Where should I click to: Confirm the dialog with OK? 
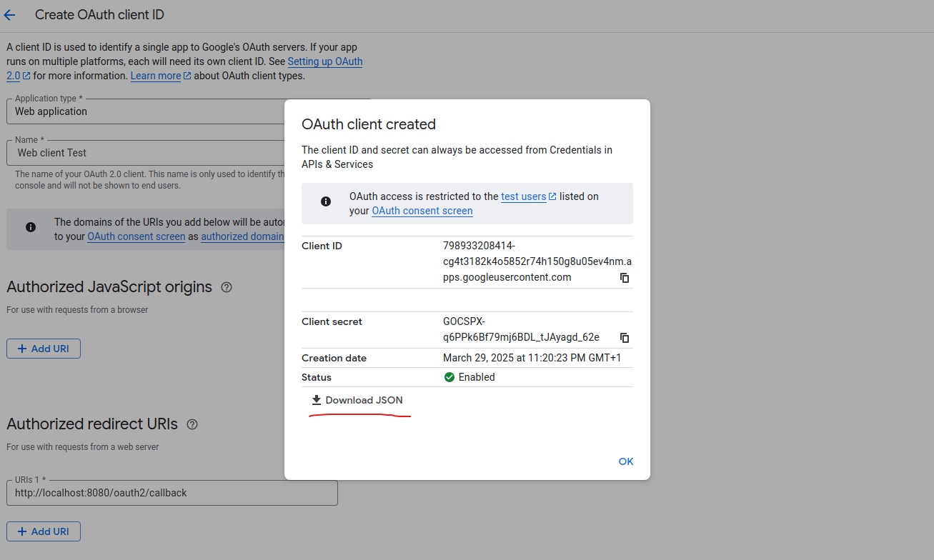(626, 461)
